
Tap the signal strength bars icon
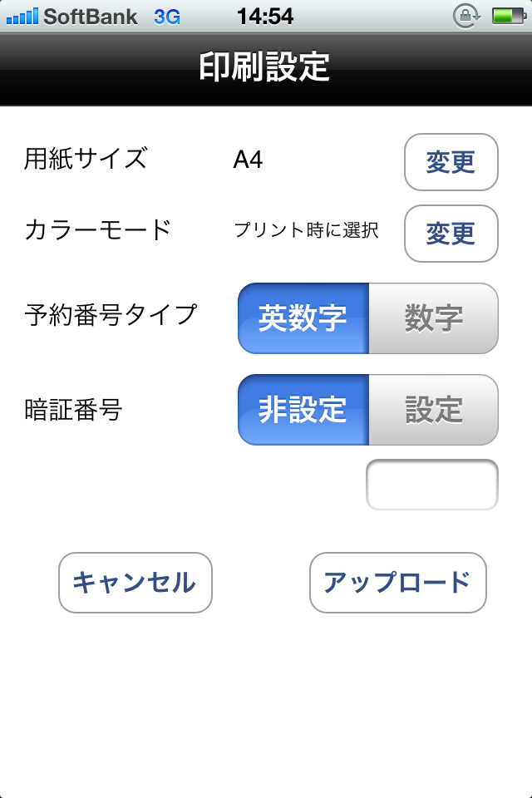pyautogui.click(x=22, y=16)
